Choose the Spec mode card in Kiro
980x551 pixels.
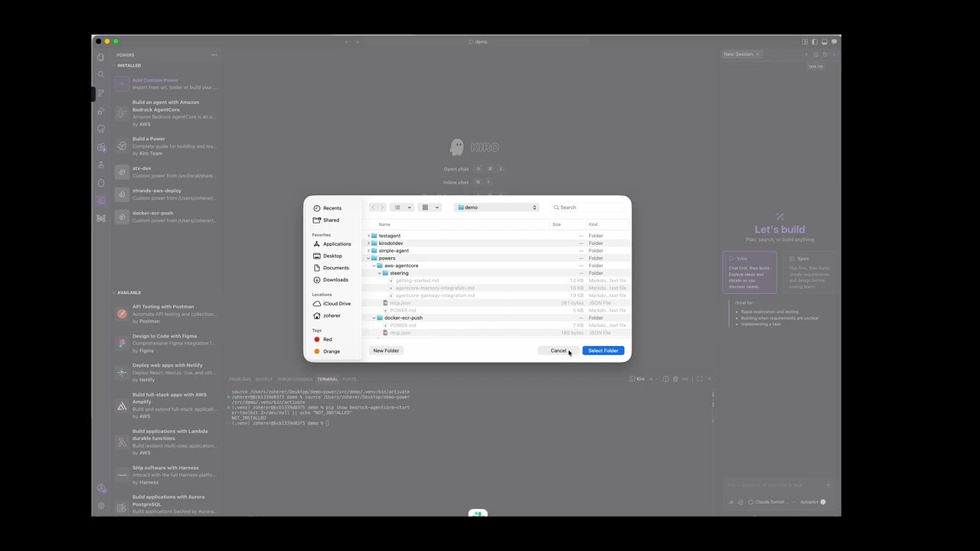[809, 272]
